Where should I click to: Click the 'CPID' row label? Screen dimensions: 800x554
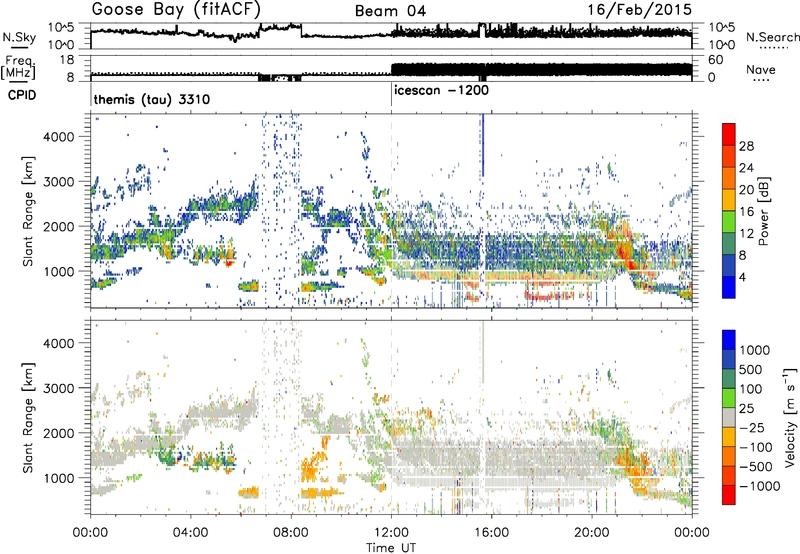[21, 95]
